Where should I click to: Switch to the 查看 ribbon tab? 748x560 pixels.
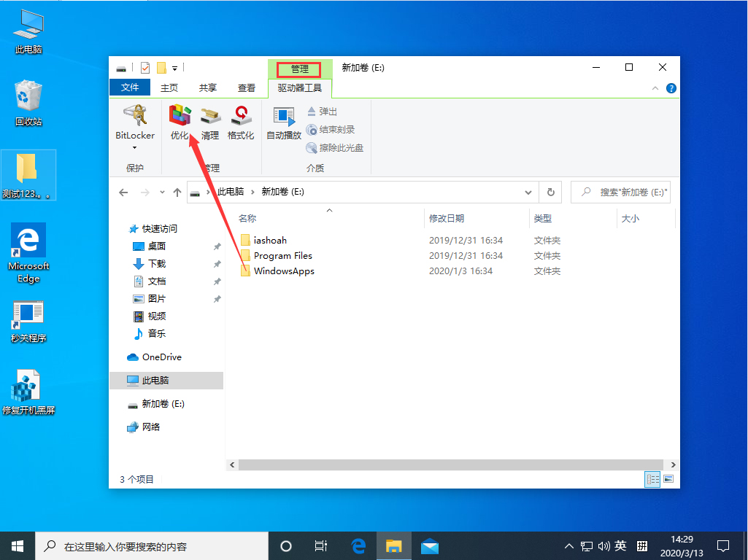click(246, 86)
